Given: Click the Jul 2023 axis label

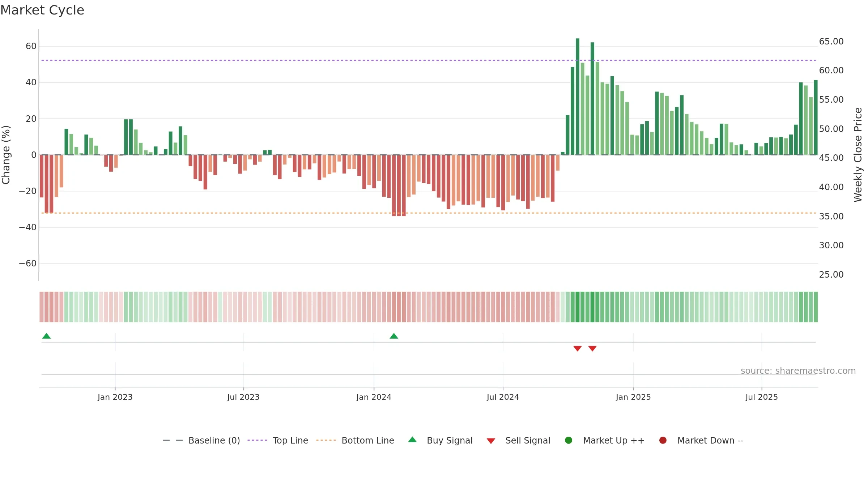Looking at the screenshot, I should coord(243,397).
